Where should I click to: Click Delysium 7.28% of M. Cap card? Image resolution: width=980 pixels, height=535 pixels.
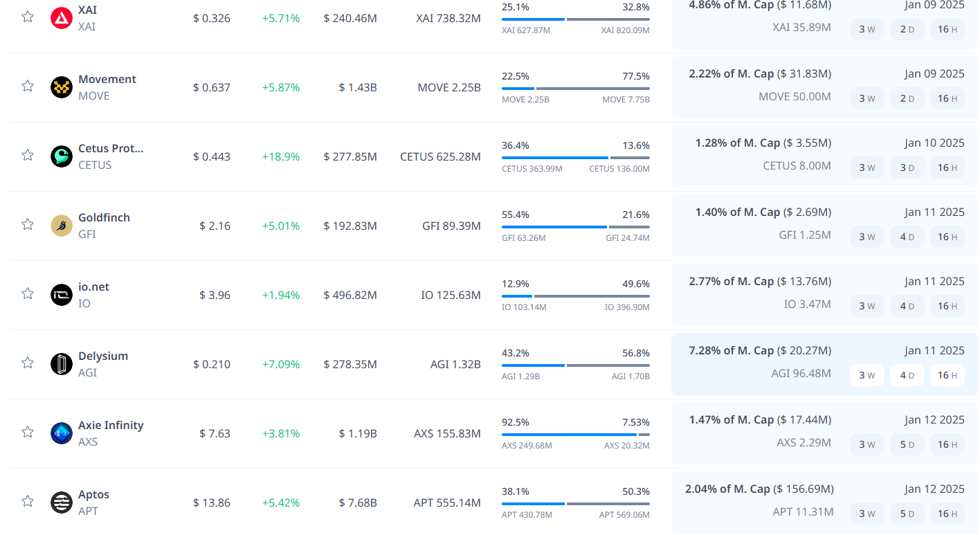point(824,364)
